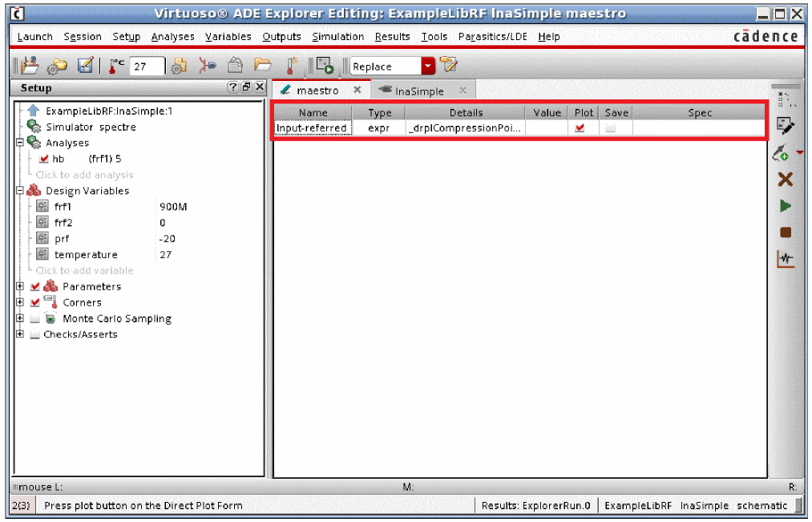Open the simulation files gear-folder icon
812x522 pixels.
click(x=57, y=67)
